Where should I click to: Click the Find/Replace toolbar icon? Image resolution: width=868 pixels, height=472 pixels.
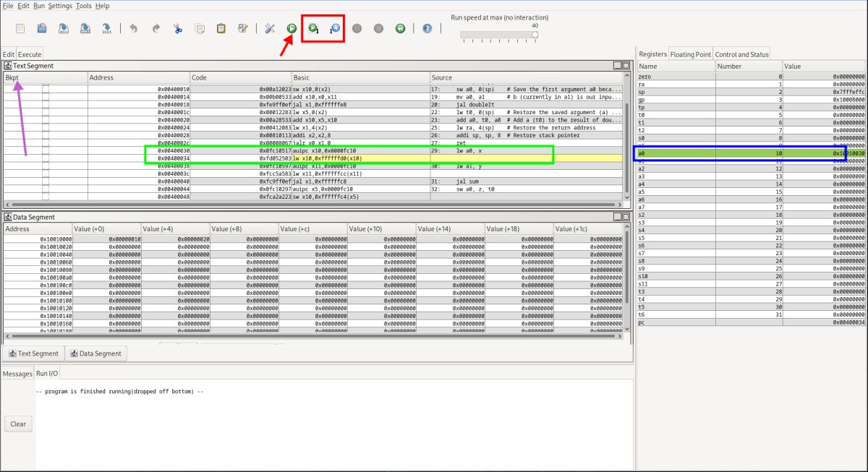pos(243,28)
